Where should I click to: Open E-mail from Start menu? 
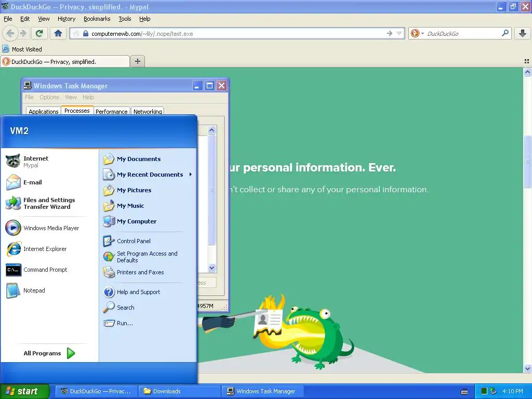point(49,182)
